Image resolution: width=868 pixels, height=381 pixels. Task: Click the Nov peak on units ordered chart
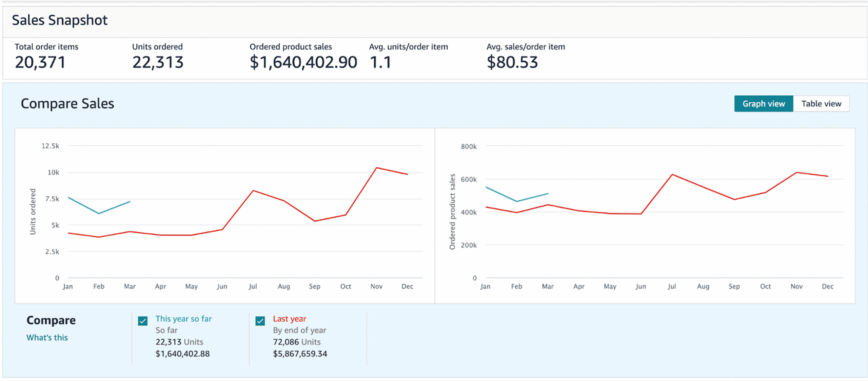[x=376, y=168]
